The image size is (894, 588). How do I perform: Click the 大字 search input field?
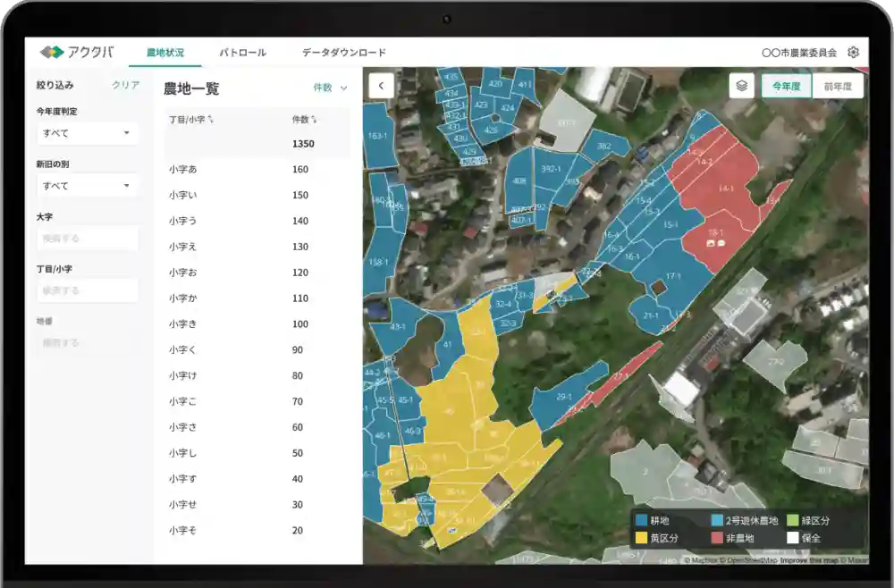pos(87,239)
